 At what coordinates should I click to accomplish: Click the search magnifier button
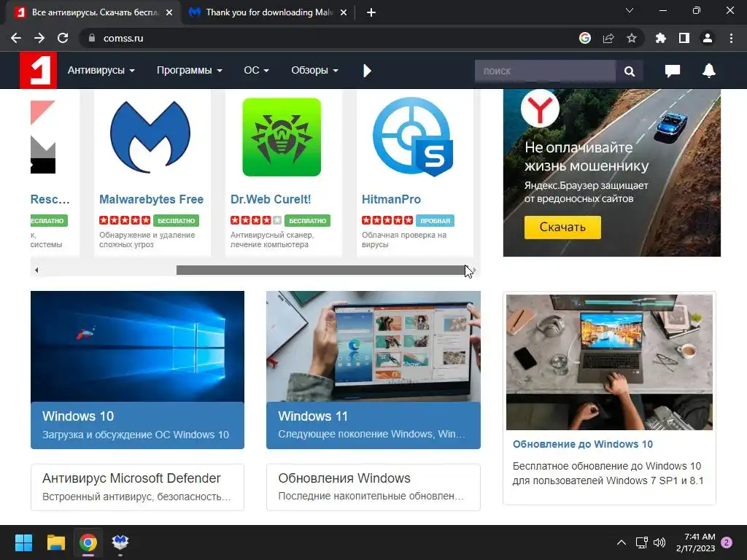tap(630, 71)
